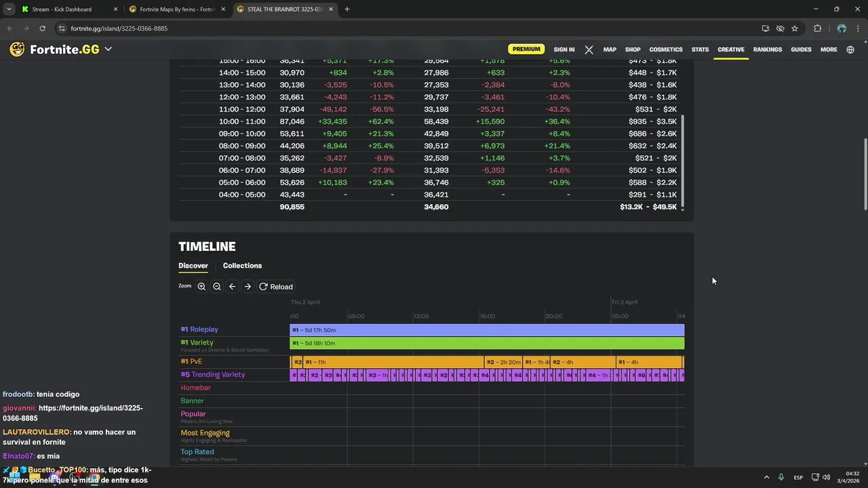
Task: Go back in browser history
Action: tap(9, 28)
